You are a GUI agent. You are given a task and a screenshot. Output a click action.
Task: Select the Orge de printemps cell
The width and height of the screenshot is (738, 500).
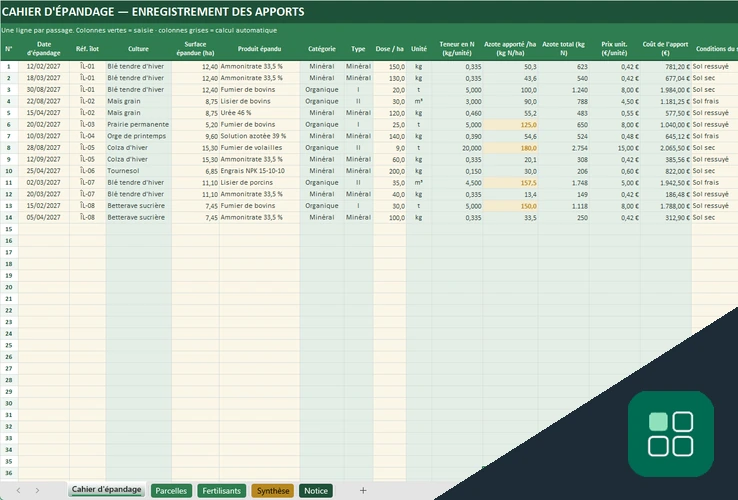(x=138, y=136)
